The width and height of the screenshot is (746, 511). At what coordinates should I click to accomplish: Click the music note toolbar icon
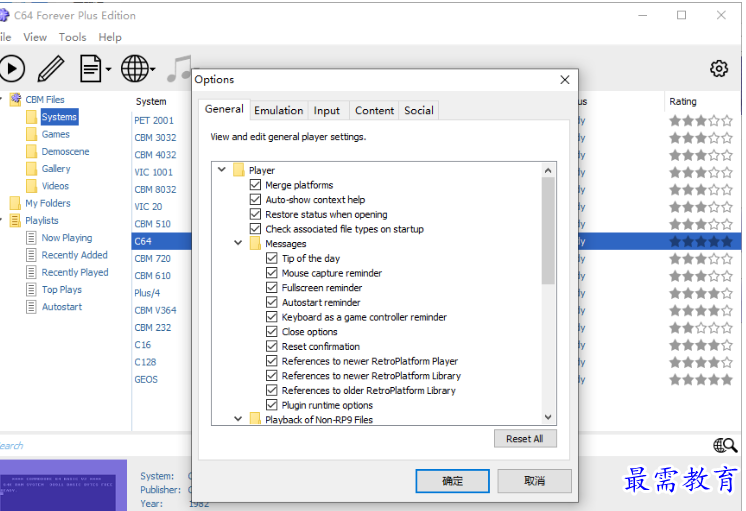(180, 69)
